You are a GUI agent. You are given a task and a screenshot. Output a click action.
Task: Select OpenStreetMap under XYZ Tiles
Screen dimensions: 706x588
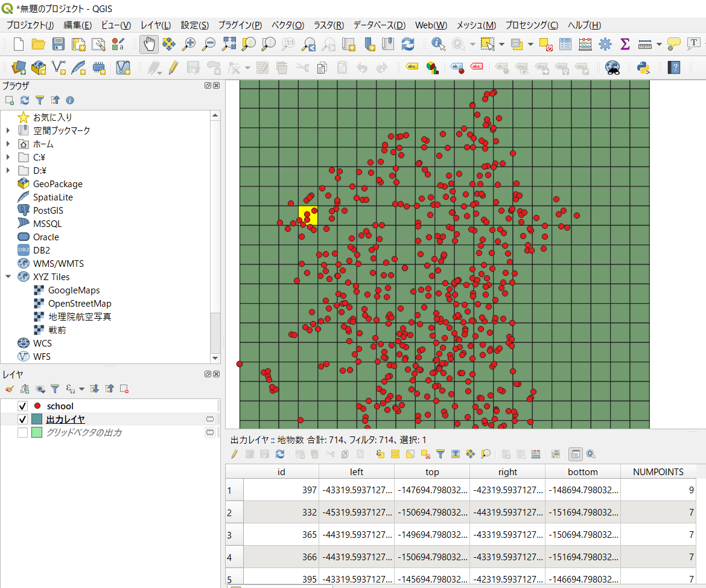coord(80,304)
